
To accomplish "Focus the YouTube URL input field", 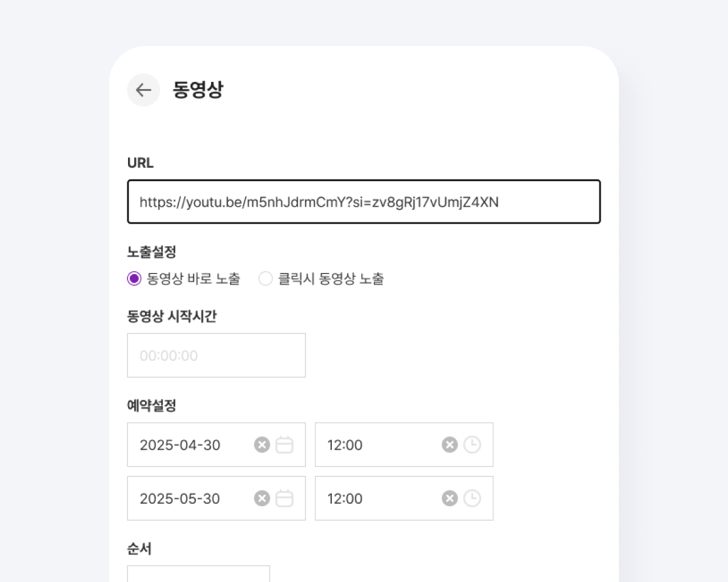I will click(364, 202).
